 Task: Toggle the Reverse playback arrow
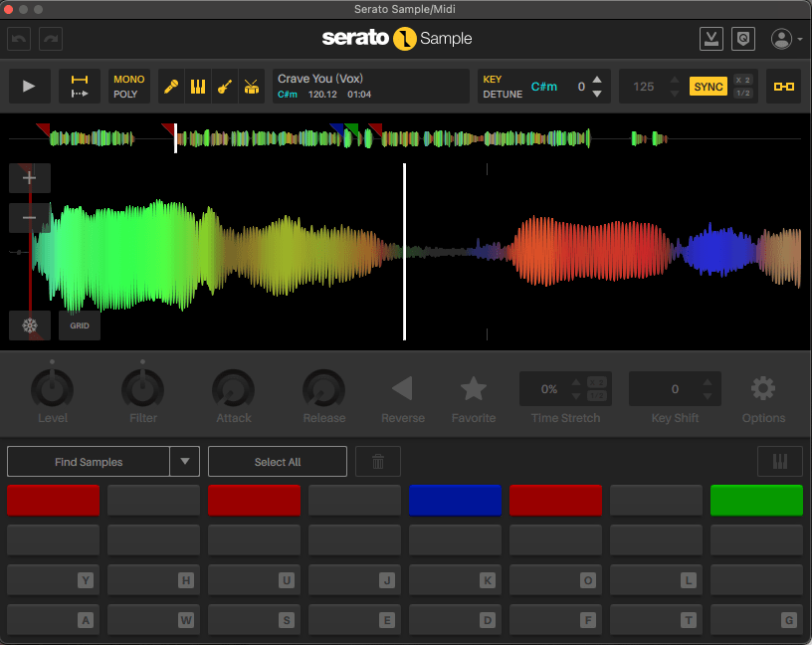pyautogui.click(x=402, y=388)
